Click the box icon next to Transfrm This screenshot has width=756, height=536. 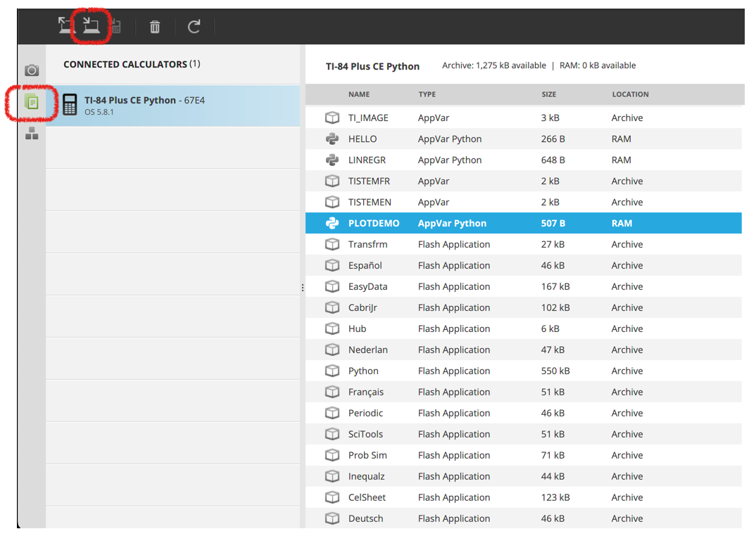tap(332, 244)
